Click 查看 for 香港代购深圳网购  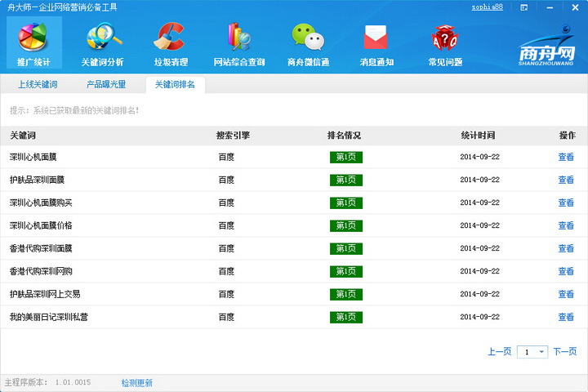coord(566,271)
